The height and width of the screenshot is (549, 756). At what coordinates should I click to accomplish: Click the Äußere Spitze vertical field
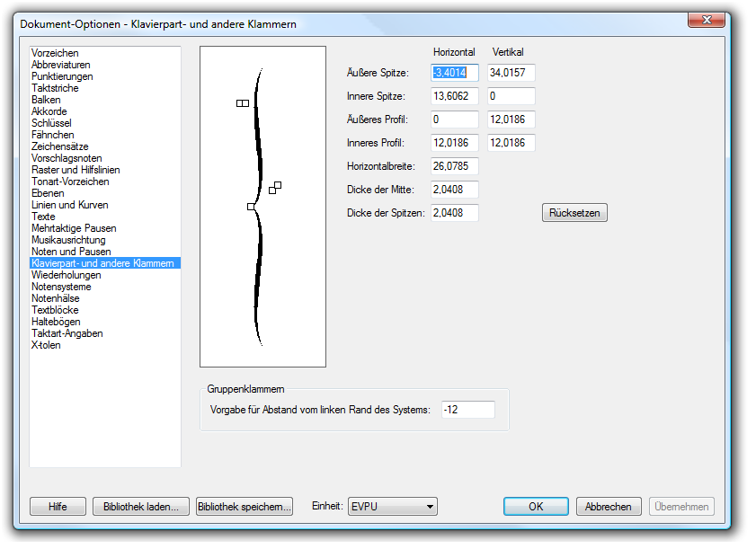(511, 72)
